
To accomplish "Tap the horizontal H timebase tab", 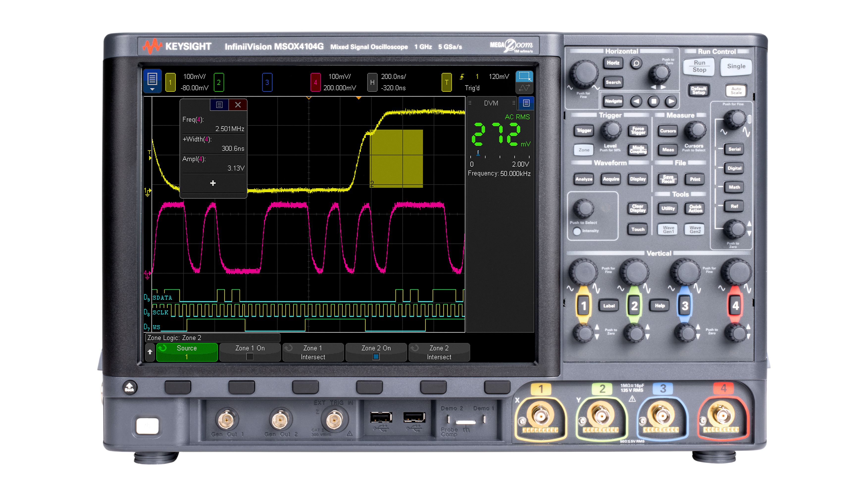I will click(x=372, y=82).
